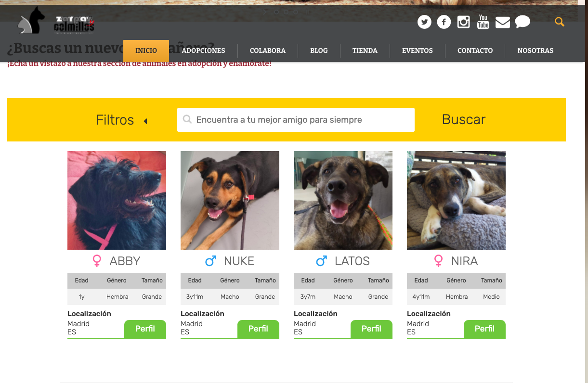
Task: Open the YouTube channel icon
Action: pyautogui.click(x=483, y=22)
